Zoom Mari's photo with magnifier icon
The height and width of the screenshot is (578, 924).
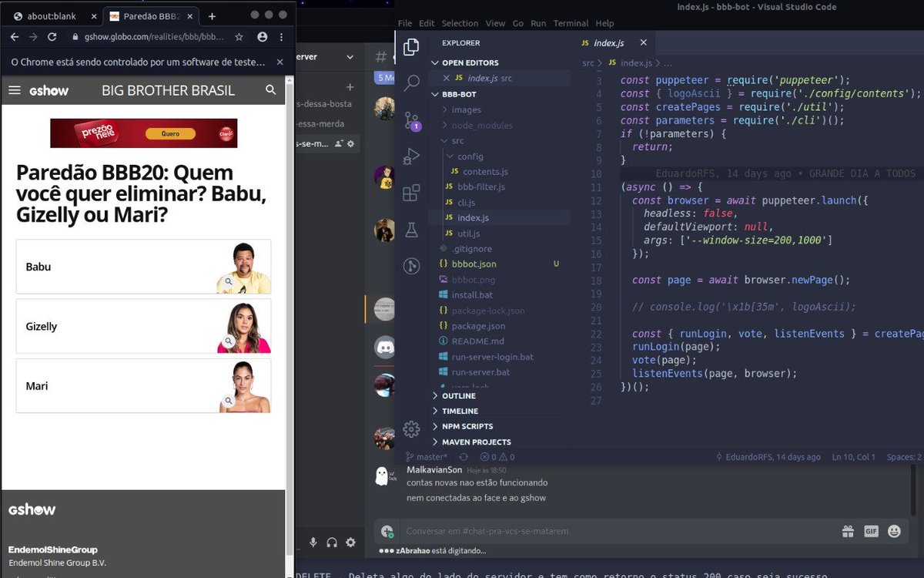coord(228,401)
